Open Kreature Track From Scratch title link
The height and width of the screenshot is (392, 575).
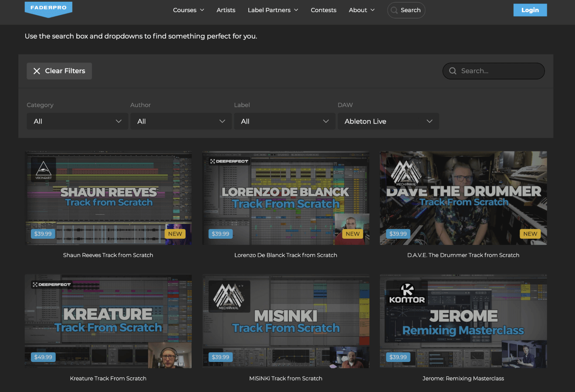108,378
